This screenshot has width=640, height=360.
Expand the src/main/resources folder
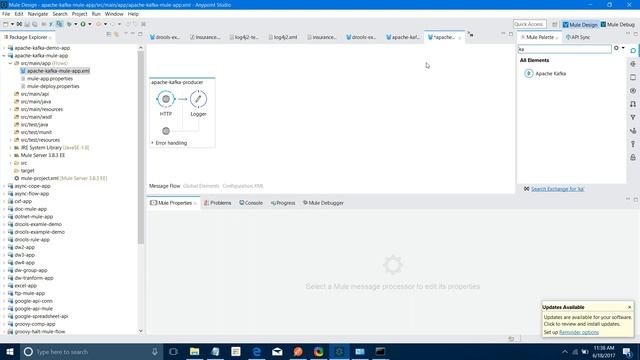click(x=10, y=109)
